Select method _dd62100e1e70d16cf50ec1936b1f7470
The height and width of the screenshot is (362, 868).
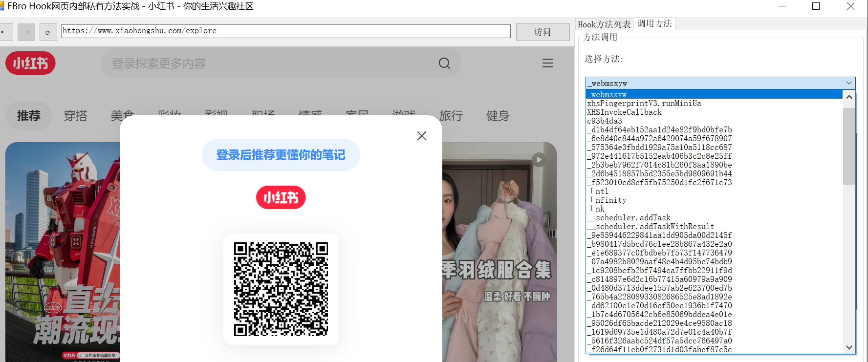(x=715, y=305)
